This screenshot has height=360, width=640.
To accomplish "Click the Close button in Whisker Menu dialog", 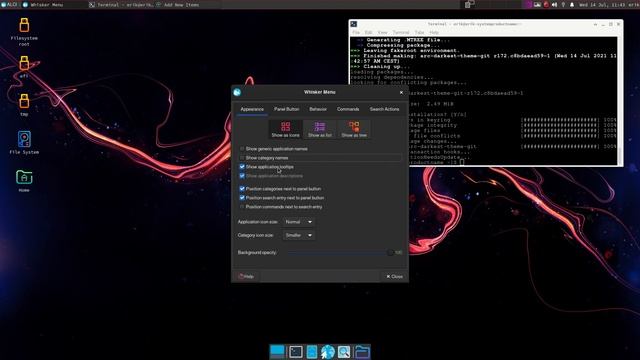I will click(394, 276).
